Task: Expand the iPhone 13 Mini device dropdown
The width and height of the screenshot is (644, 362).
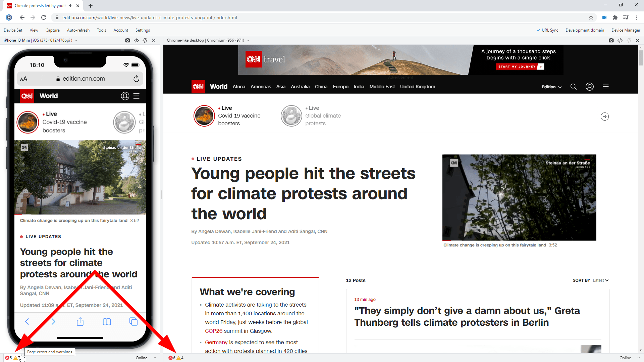Action: [x=76, y=40]
